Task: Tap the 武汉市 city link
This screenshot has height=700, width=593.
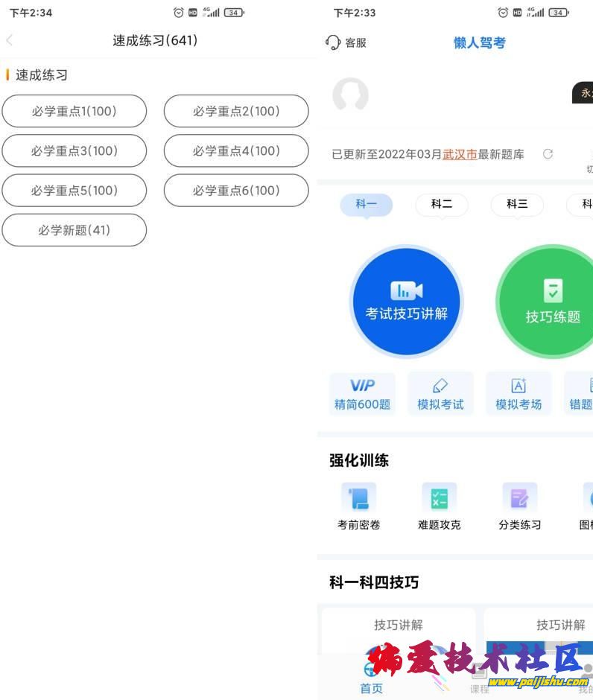Action: pyautogui.click(x=460, y=154)
